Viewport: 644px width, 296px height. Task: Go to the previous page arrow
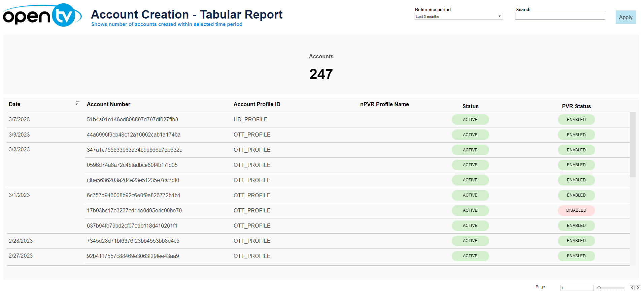pos(632,288)
